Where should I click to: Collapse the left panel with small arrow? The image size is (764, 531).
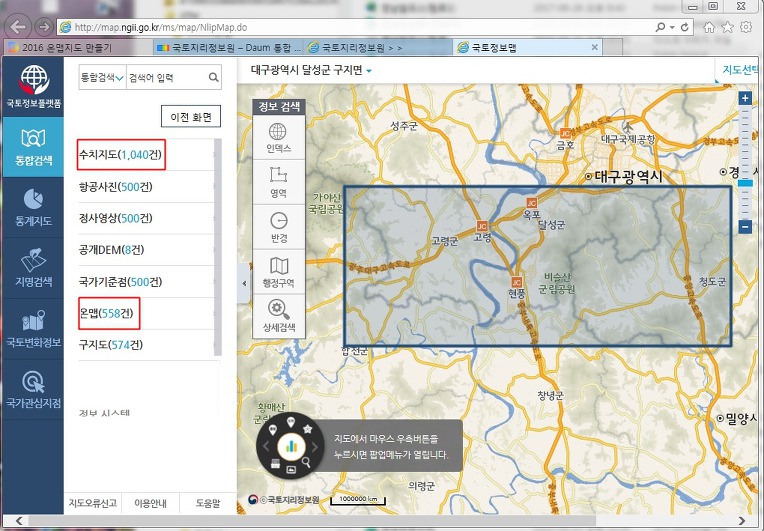coord(244,285)
